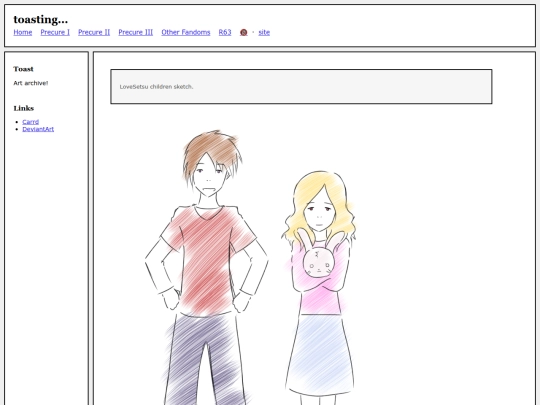Navigate to the Precure III section
The height and width of the screenshot is (405, 540).
[136, 32]
